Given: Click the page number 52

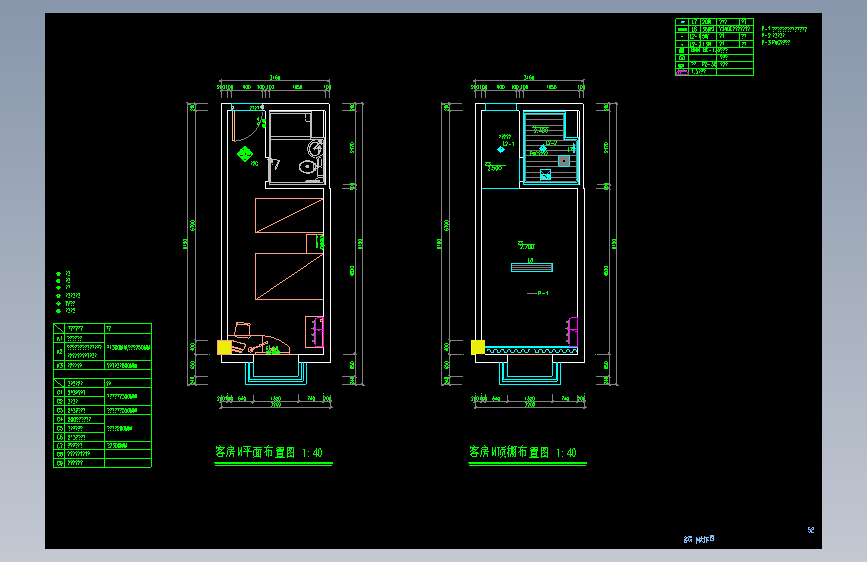Looking at the screenshot, I should tap(811, 530).
